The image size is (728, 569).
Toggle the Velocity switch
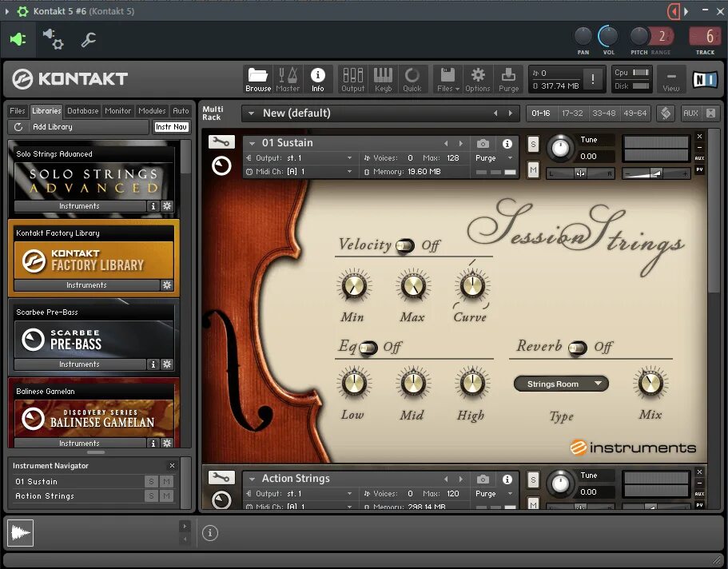(x=405, y=245)
